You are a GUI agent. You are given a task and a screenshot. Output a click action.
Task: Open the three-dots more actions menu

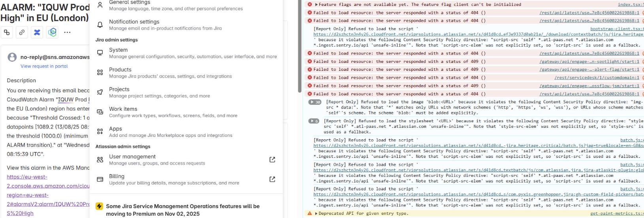pos(68,32)
